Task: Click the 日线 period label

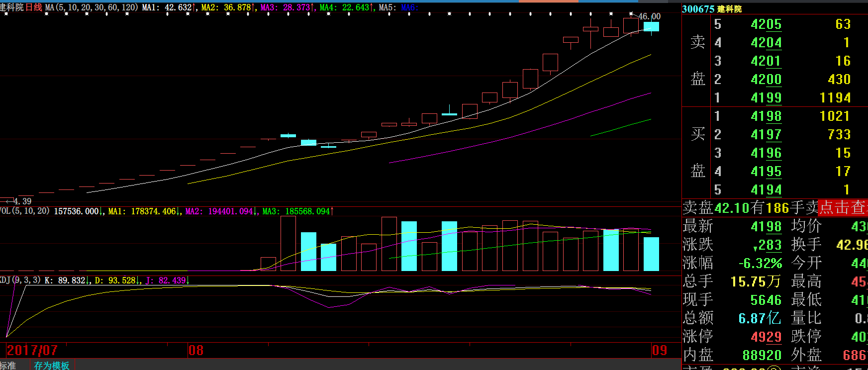Action: 34,7
